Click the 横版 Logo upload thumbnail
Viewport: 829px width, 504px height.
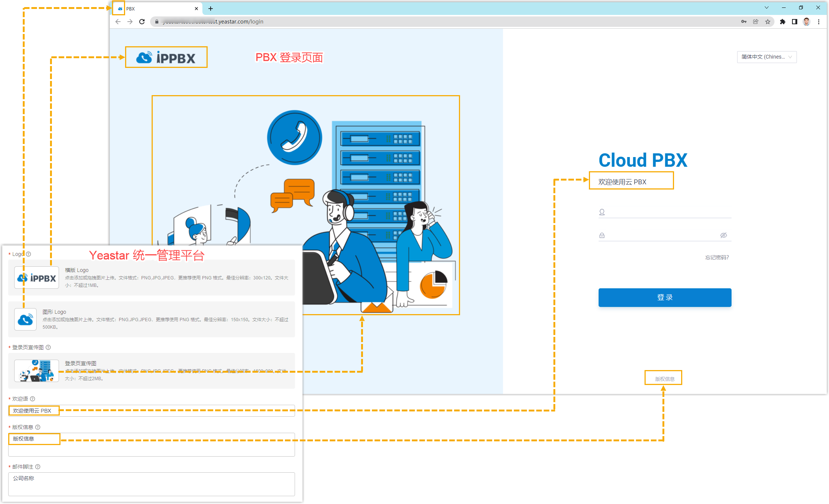click(x=37, y=278)
